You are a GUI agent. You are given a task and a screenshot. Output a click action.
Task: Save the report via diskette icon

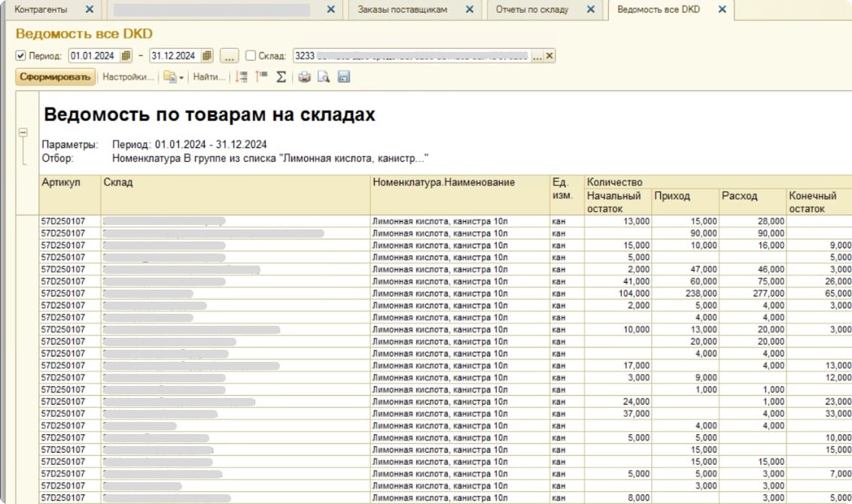click(344, 77)
